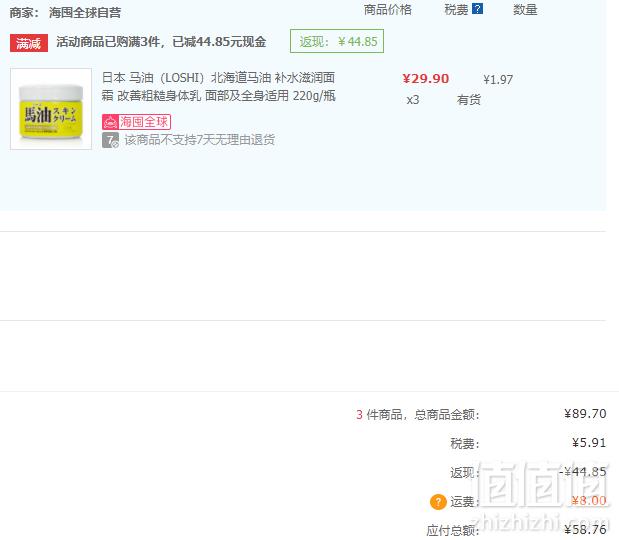Click the 总商品金额 label
This screenshot has width=619, height=540.
(446, 414)
